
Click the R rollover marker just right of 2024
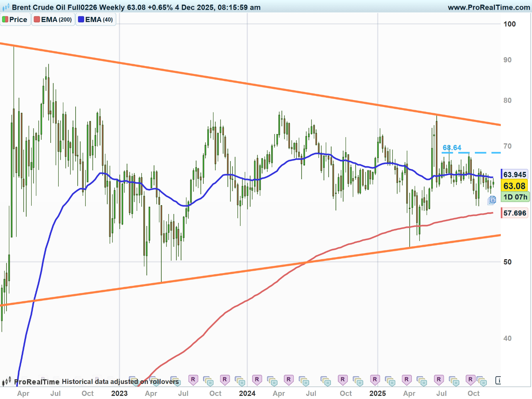257,379
